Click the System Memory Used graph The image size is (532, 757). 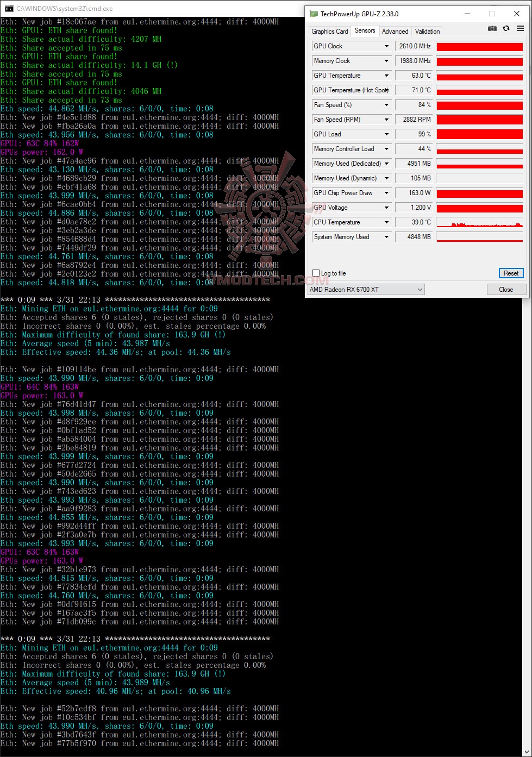(x=479, y=237)
